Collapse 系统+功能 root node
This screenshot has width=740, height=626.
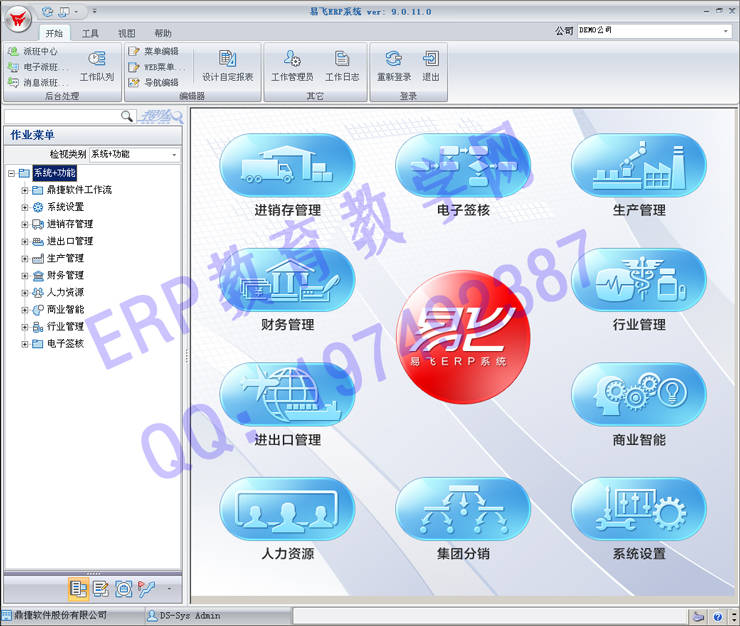click(x=11, y=173)
